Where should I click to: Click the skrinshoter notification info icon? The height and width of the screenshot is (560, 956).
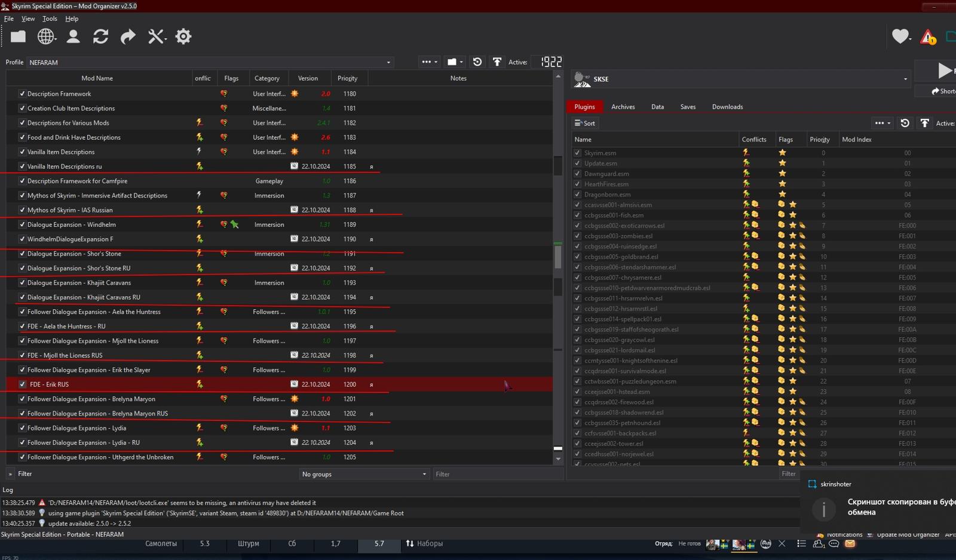[x=824, y=509]
